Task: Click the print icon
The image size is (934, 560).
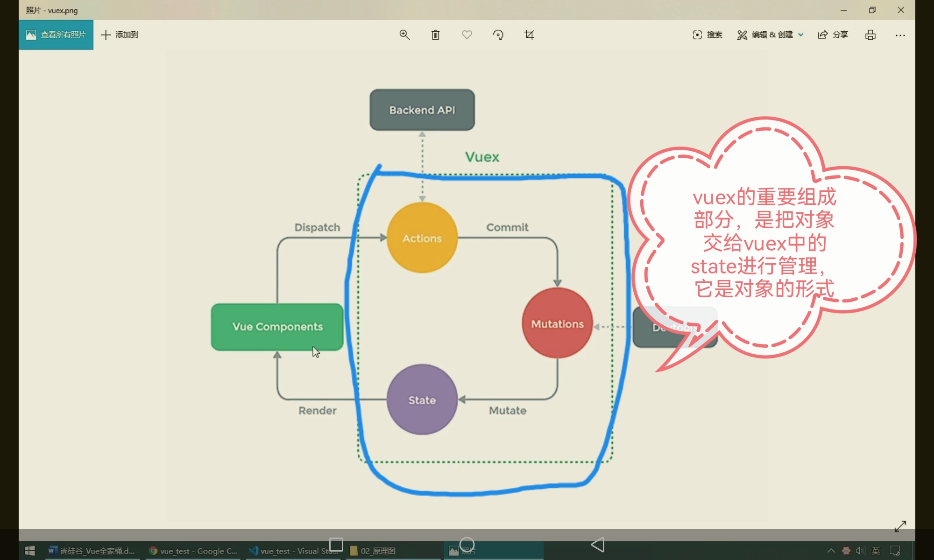Action: coord(870,35)
